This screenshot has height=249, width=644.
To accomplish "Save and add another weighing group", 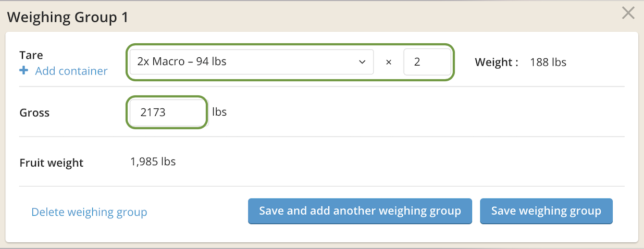I will click(x=360, y=211).
